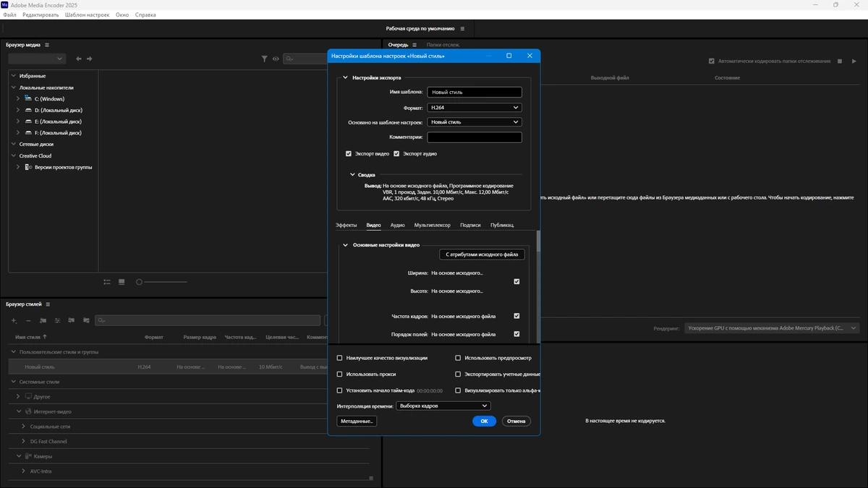
Task: Open the Формат H.264 dropdown
Action: (475, 108)
